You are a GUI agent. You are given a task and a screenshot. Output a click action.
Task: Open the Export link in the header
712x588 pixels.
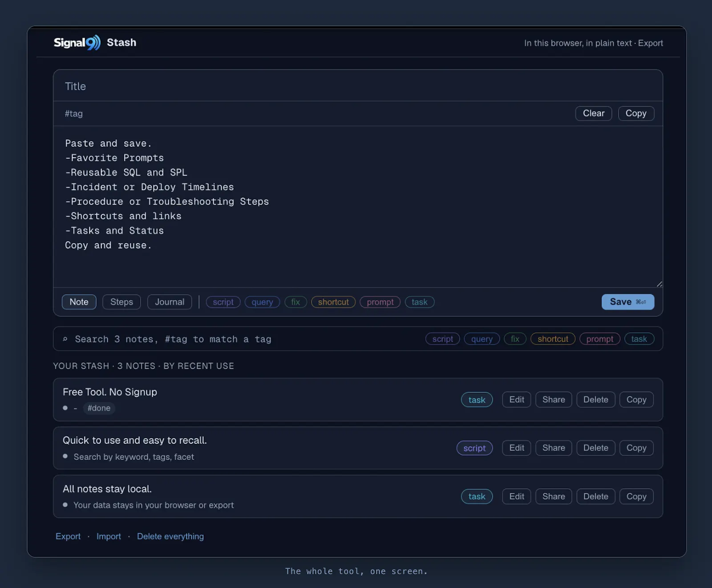point(651,43)
